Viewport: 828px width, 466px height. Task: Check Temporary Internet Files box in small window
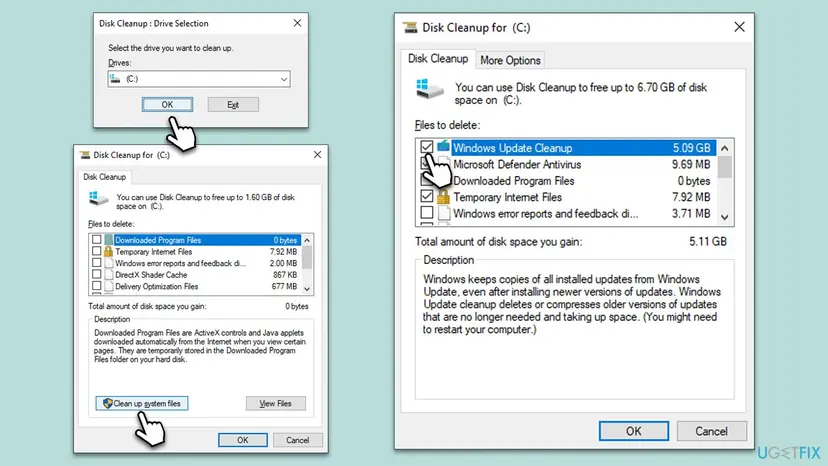(x=97, y=251)
